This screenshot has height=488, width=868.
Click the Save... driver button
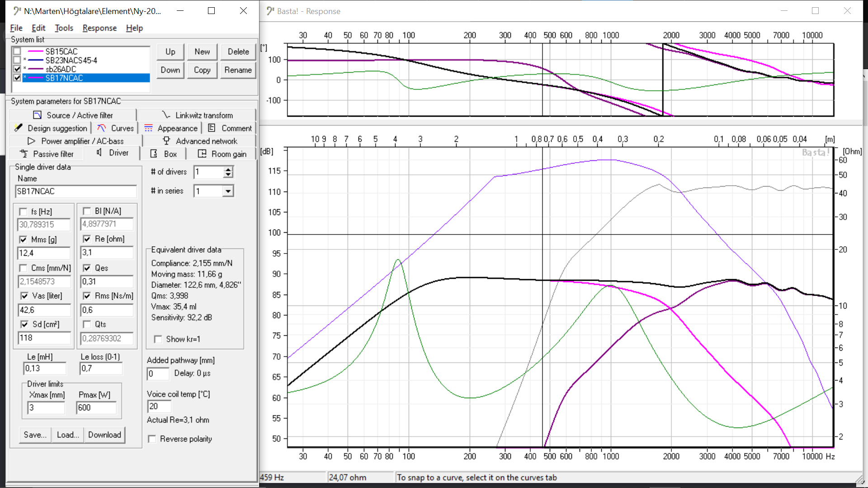[35, 435]
